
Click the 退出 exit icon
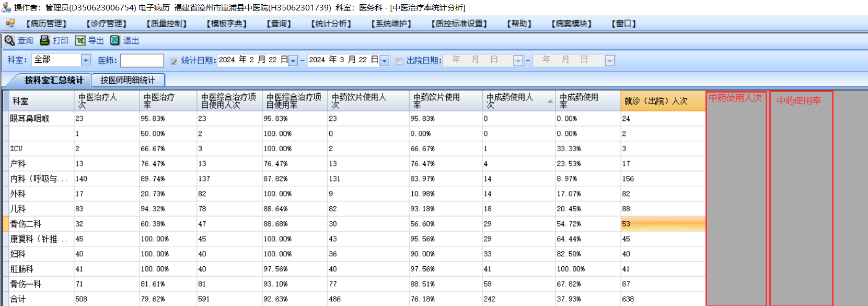(115, 40)
